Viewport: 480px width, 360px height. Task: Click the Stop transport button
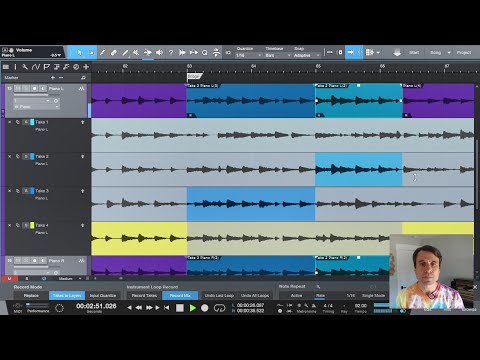click(180, 308)
